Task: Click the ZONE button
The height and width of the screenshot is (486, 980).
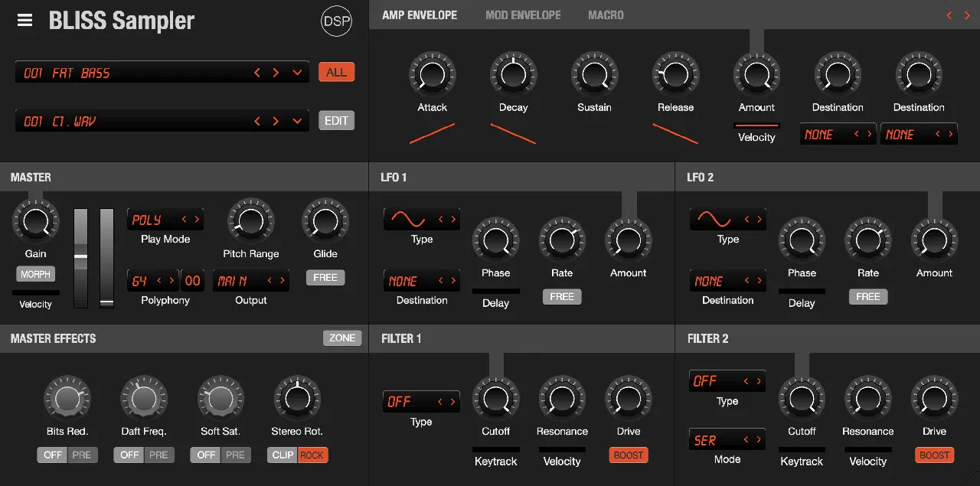Action: click(x=342, y=338)
